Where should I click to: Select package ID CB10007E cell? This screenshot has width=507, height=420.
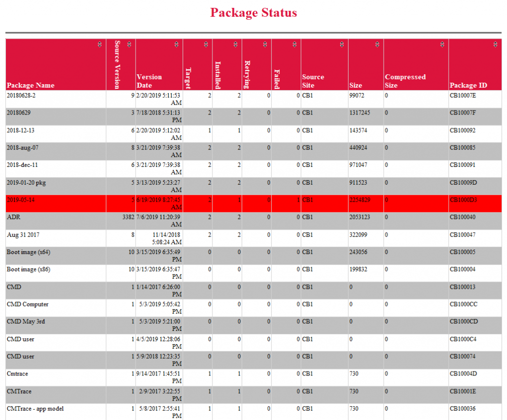pyautogui.click(x=475, y=99)
